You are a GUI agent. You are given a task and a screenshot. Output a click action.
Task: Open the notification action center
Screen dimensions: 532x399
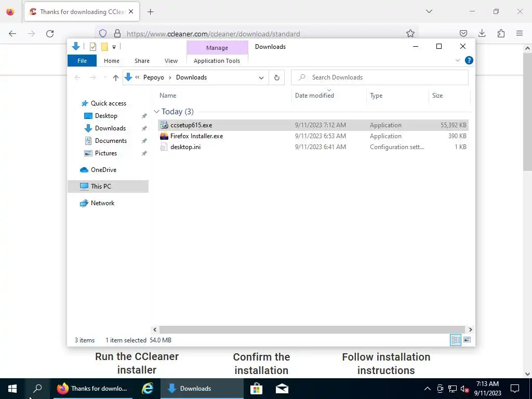click(515, 389)
